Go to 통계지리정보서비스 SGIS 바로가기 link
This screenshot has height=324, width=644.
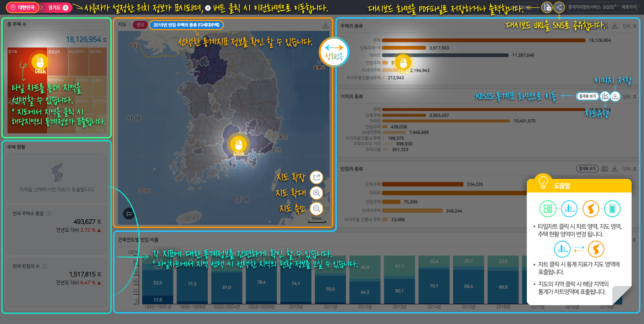pyautogui.click(x=602, y=7)
